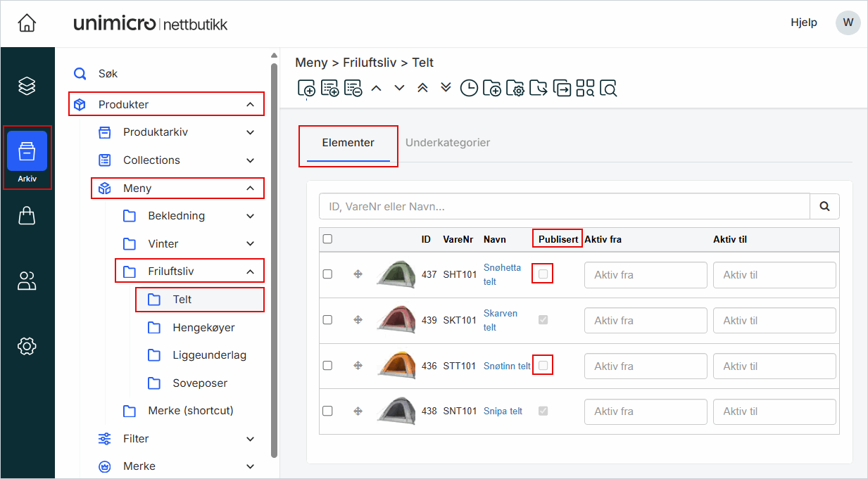The image size is (868, 479).
Task: Click the home icon in top-left corner
Action: point(27,23)
